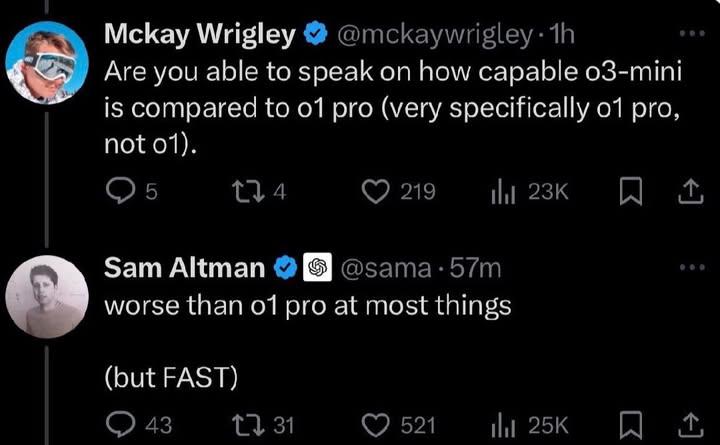Open Sam Altman's profile picture
This screenshot has height=445, width=720.
(47, 297)
